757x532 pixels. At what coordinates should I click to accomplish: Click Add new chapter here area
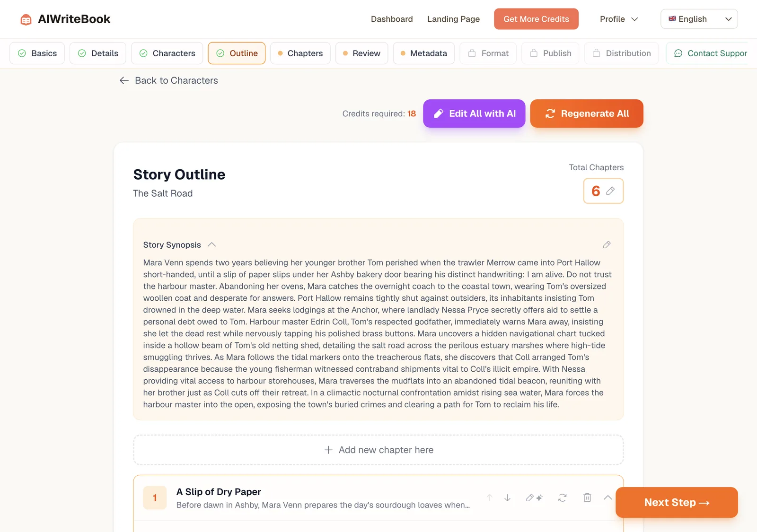[x=378, y=450]
